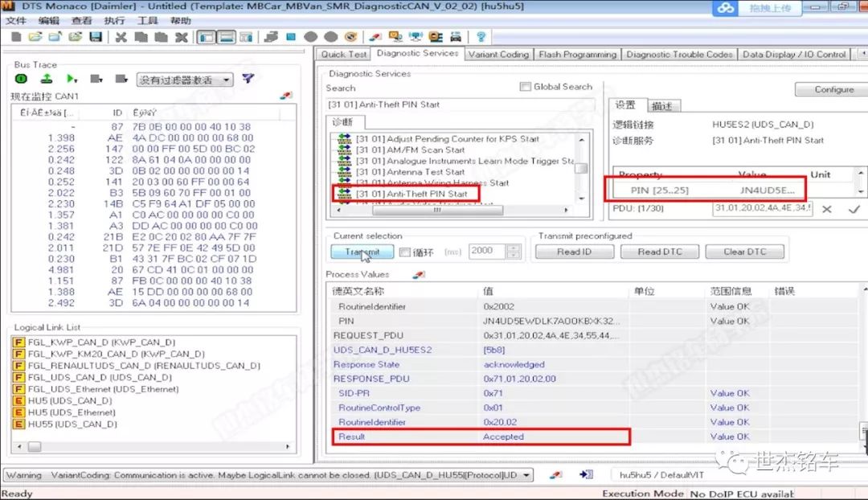The height and width of the screenshot is (500, 868).
Task: Switch to Diagnostic Trouble Codes tab
Action: (679, 55)
